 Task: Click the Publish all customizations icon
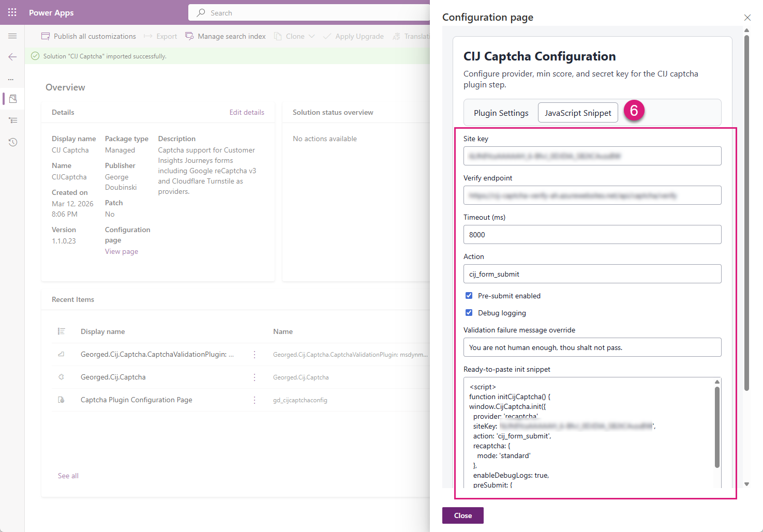[x=46, y=36]
